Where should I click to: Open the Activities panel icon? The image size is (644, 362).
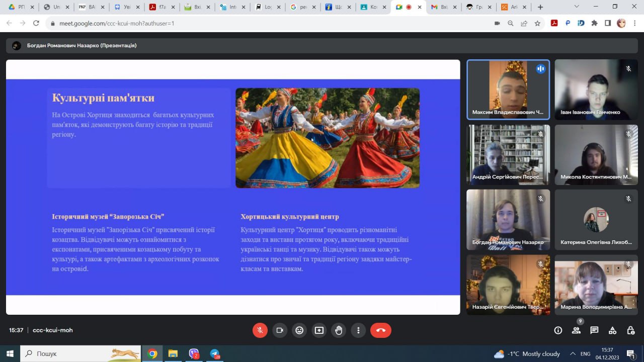click(612, 330)
